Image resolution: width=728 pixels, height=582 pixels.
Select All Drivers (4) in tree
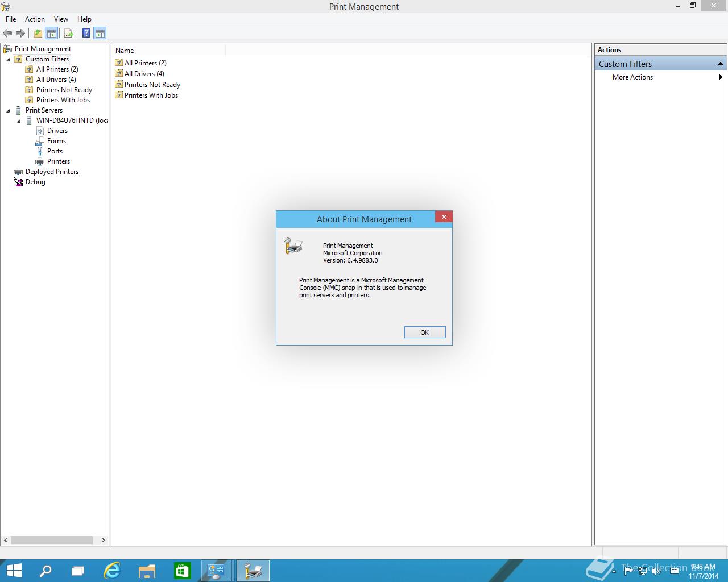(56, 80)
